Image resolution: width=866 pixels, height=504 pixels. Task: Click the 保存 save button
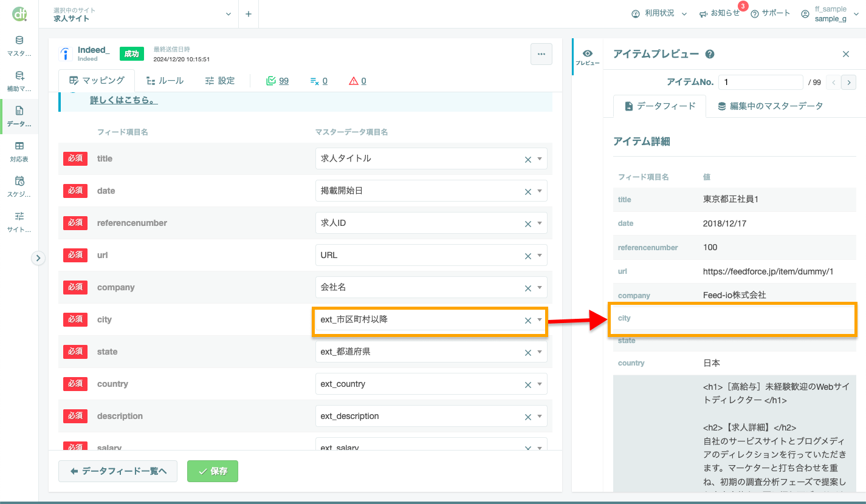(213, 471)
